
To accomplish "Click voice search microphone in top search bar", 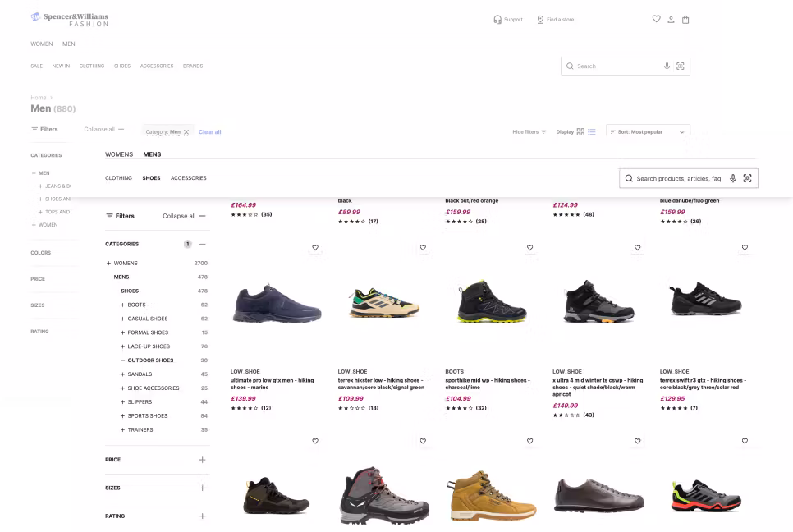I will pyautogui.click(x=667, y=66).
